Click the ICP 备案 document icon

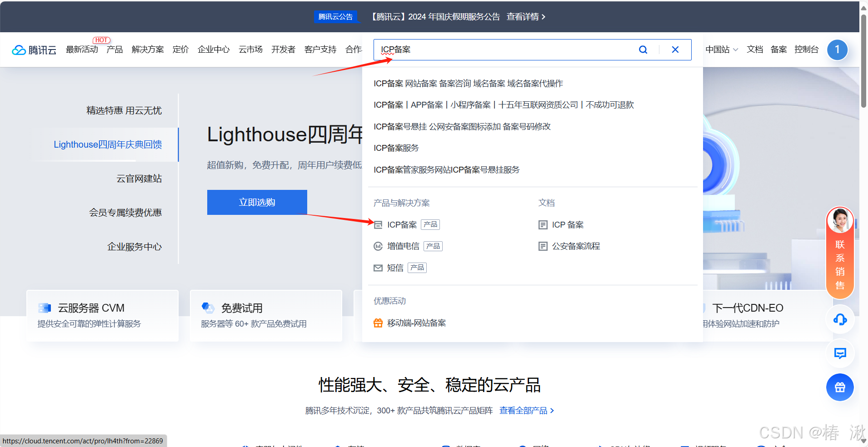[543, 225]
